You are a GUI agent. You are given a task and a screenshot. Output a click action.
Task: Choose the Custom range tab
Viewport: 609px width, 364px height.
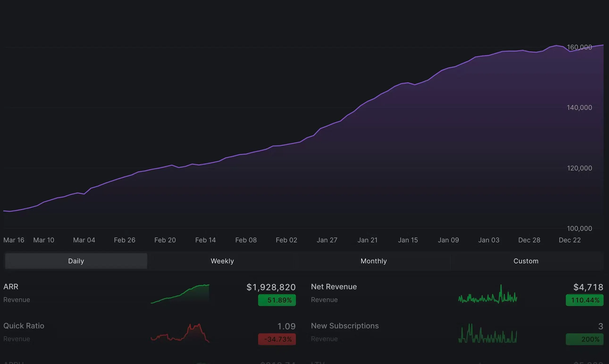[526, 261]
